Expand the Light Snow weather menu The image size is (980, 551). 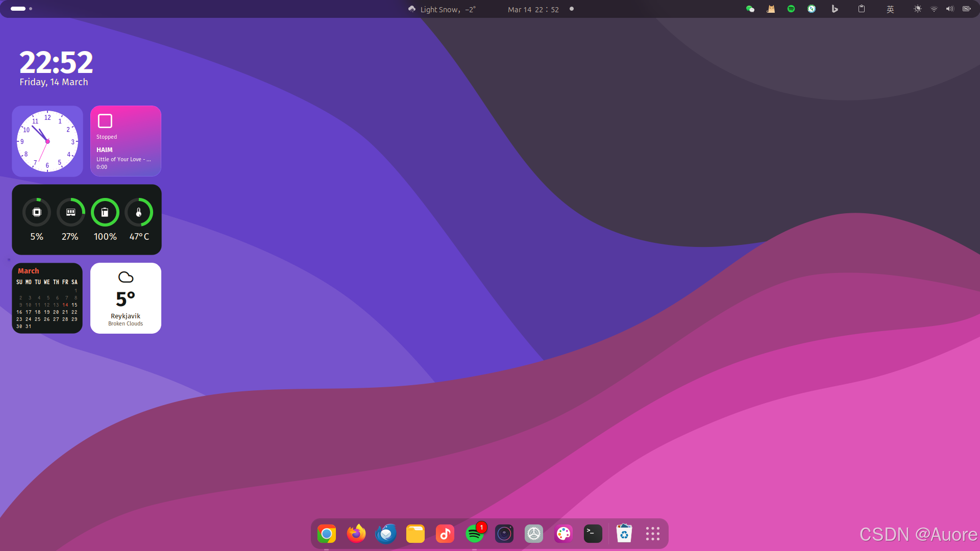442,9
